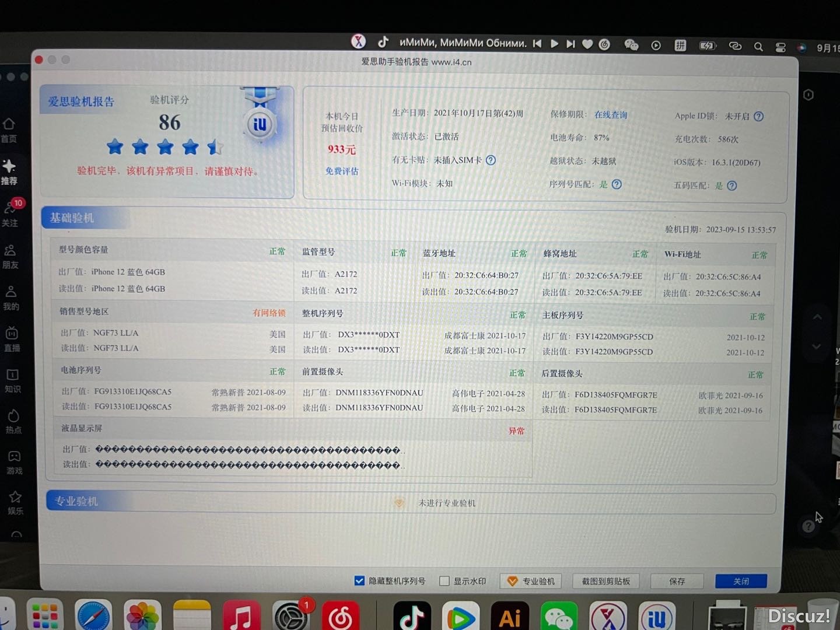Click help icon beside 未插入SIM卡
Screen dimensions: 840x630
491,160
